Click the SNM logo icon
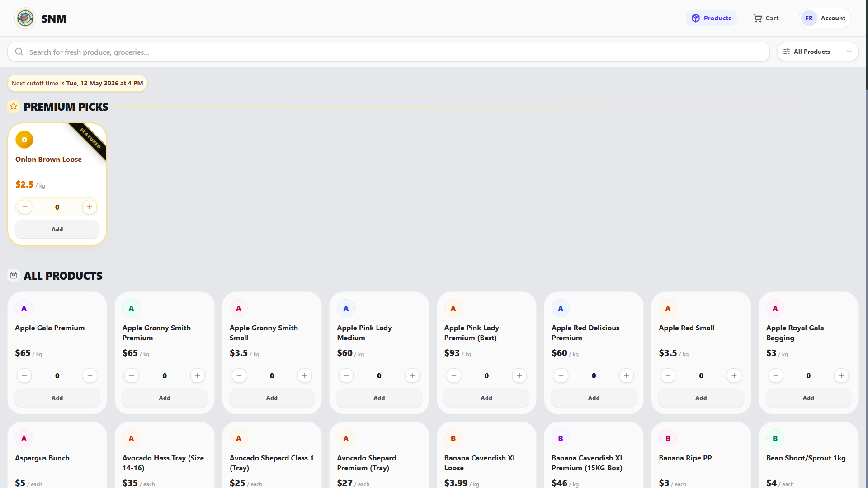This screenshot has width=868, height=488. click(25, 19)
